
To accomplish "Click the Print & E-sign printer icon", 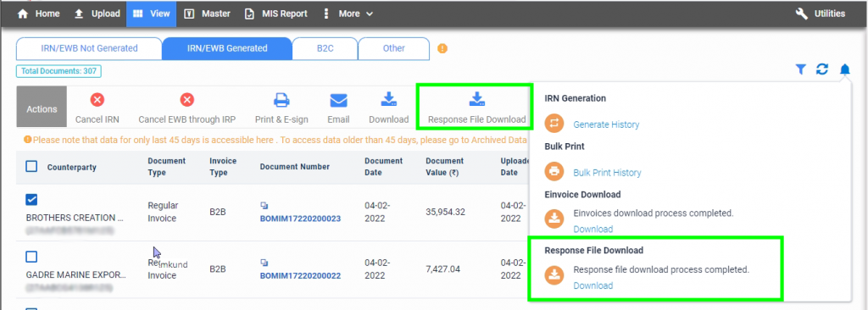I will coord(281,100).
